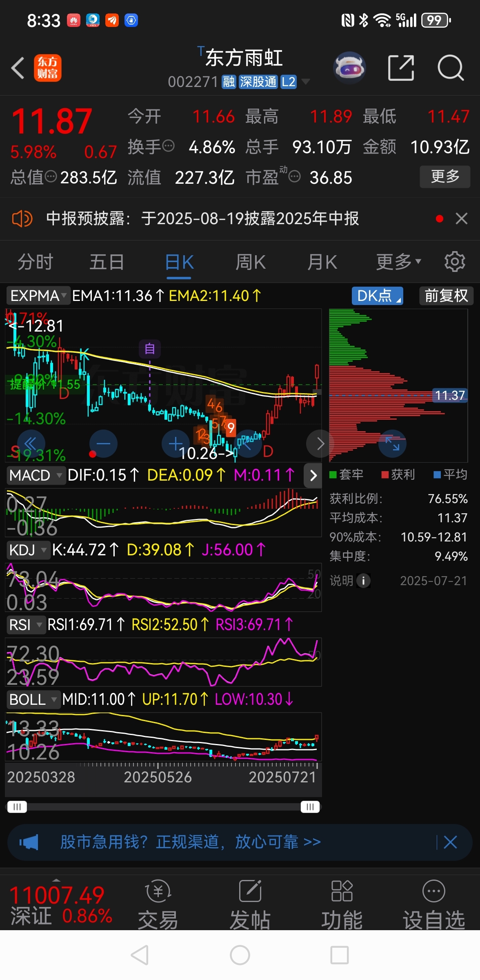Tap the back arrow in the header

pos(18,68)
